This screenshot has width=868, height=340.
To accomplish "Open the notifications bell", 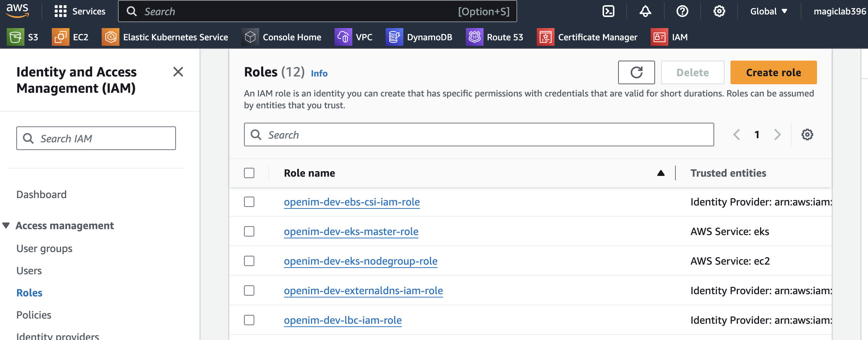I will pyautogui.click(x=645, y=11).
